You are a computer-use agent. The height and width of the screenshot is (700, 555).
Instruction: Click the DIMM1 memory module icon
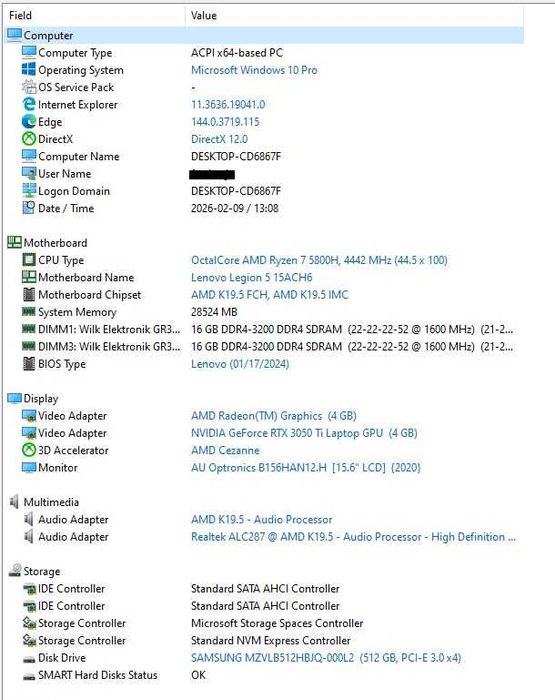29,329
